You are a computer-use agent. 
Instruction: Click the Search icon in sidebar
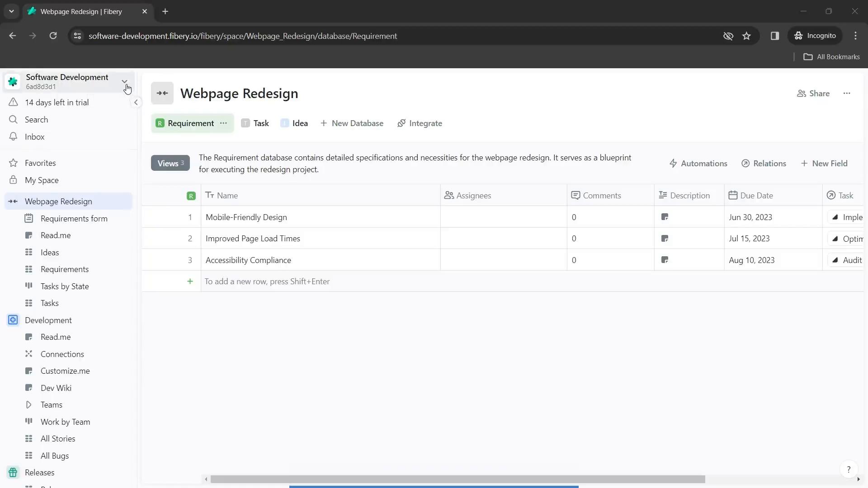pos(13,120)
